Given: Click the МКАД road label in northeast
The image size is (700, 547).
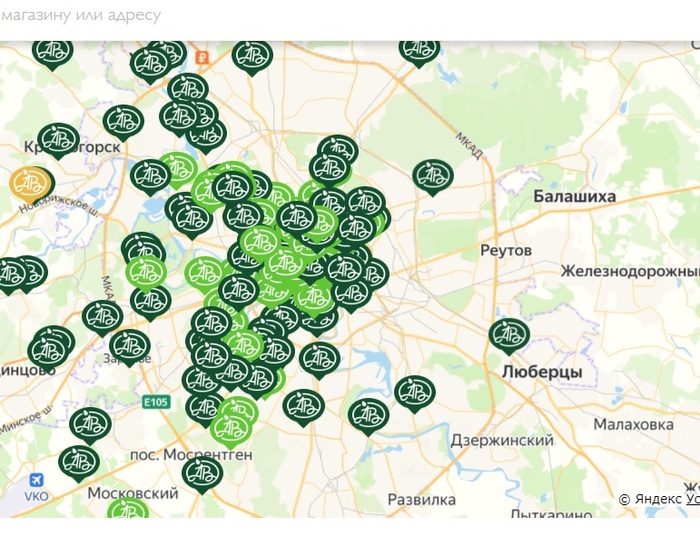Looking at the screenshot, I should pos(469,145).
